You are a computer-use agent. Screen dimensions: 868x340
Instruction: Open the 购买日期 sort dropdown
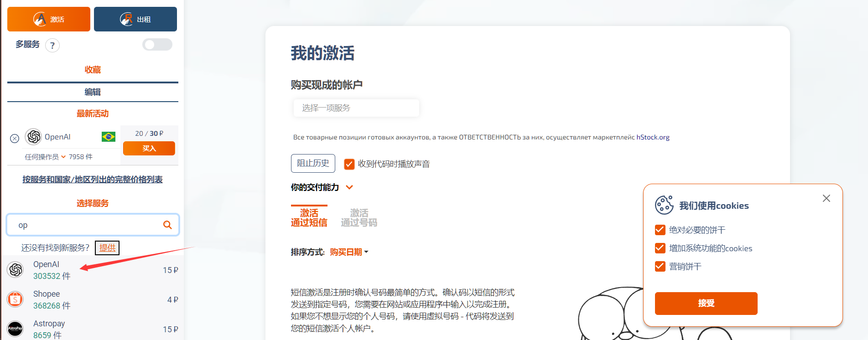(x=349, y=252)
